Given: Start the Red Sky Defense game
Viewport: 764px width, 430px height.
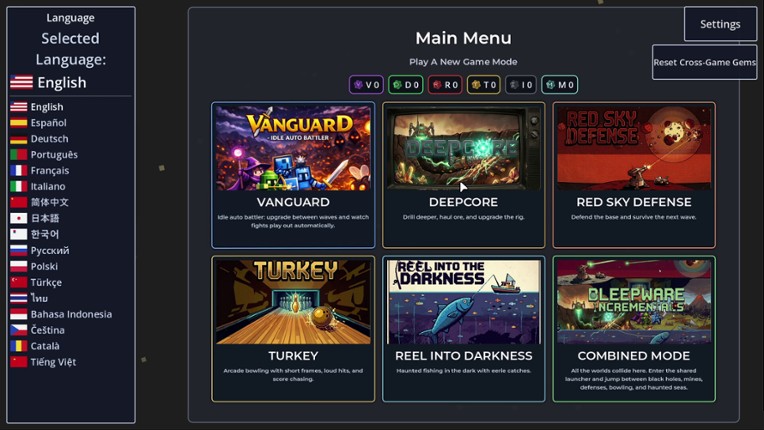Looking at the screenshot, I should (x=634, y=175).
